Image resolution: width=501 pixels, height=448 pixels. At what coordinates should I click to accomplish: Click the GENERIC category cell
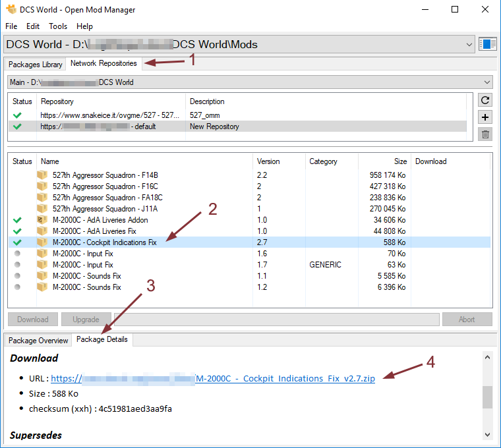(x=325, y=265)
